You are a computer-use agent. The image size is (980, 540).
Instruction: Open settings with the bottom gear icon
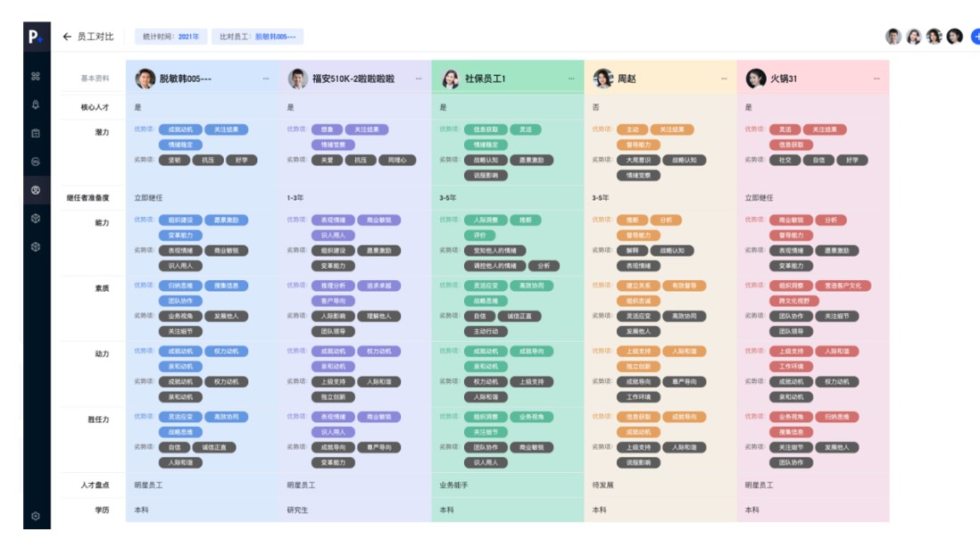click(x=36, y=516)
